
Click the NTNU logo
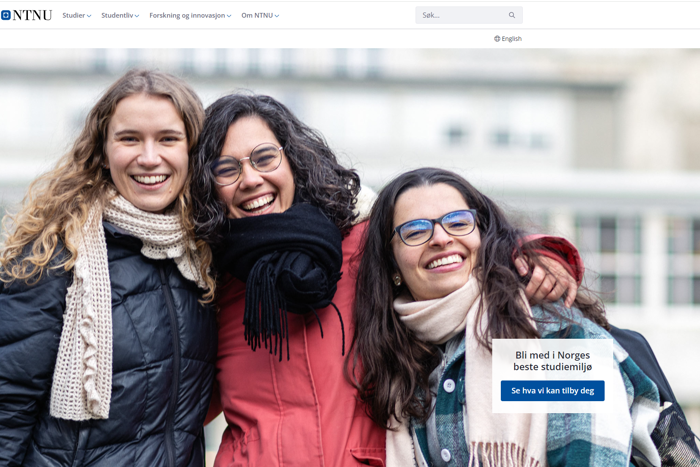point(26,15)
